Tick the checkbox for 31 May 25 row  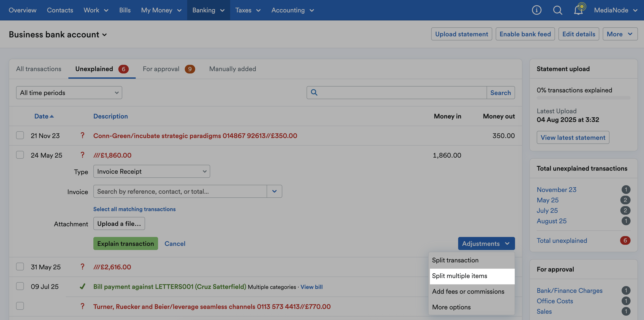pos(20,267)
